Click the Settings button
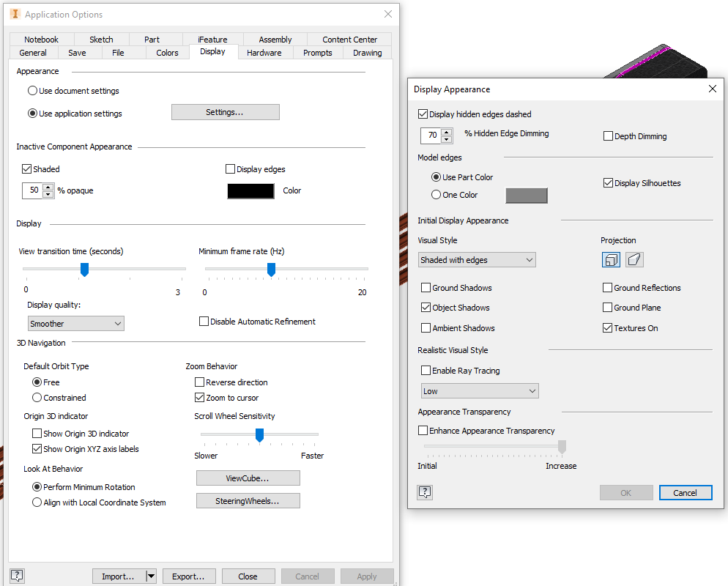Screen dimensions: 728x586 225,112
